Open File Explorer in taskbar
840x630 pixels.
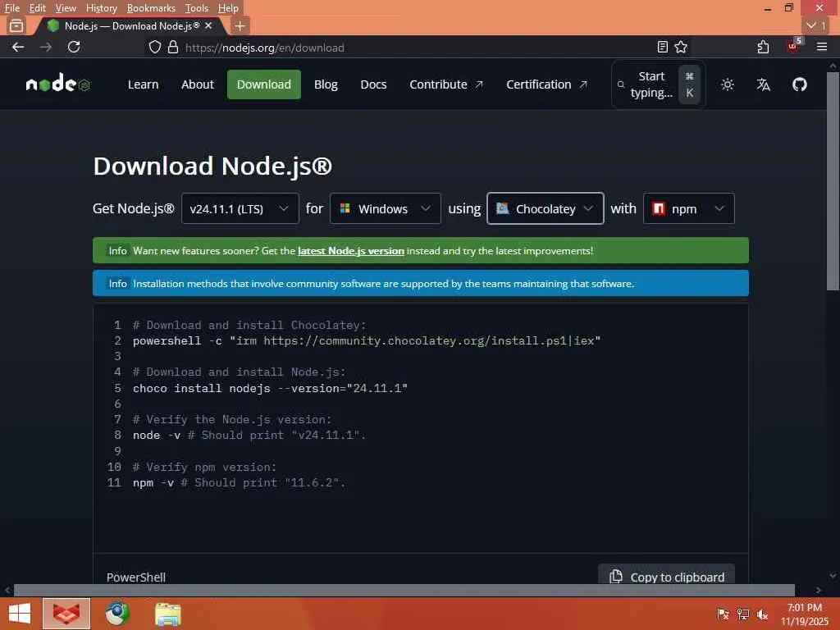click(x=167, y=614)
